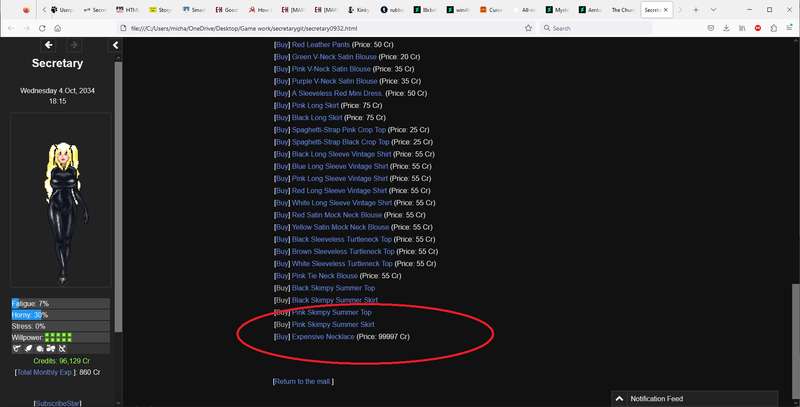Click the sidebar history back arrow

[x=48, y=45]
